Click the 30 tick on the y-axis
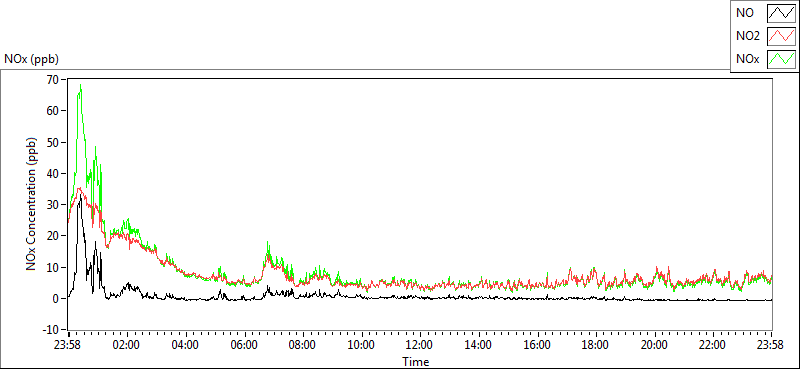The height and width of the screenshot is (369, 800). point(52,205)
